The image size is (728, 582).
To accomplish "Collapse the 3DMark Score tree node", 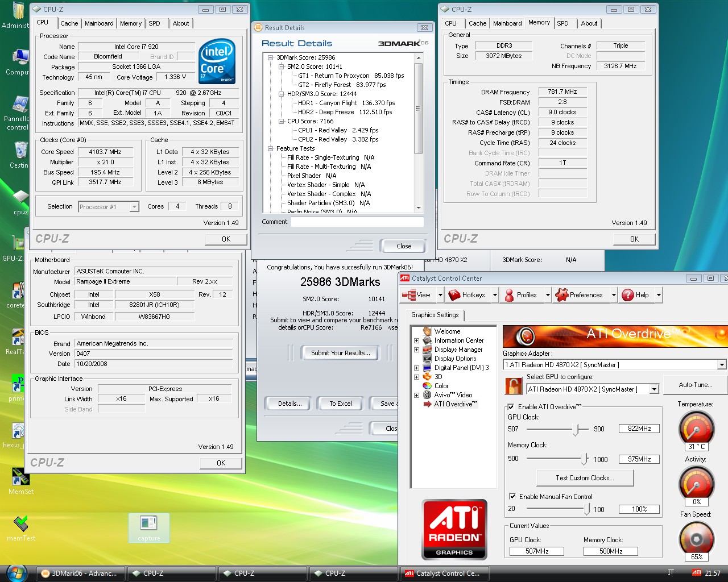I will coord(270,57).
